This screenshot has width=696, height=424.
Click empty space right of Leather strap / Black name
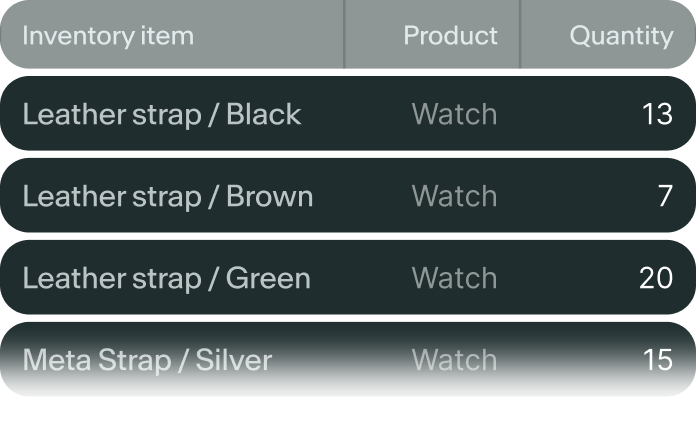click(350, 115)
